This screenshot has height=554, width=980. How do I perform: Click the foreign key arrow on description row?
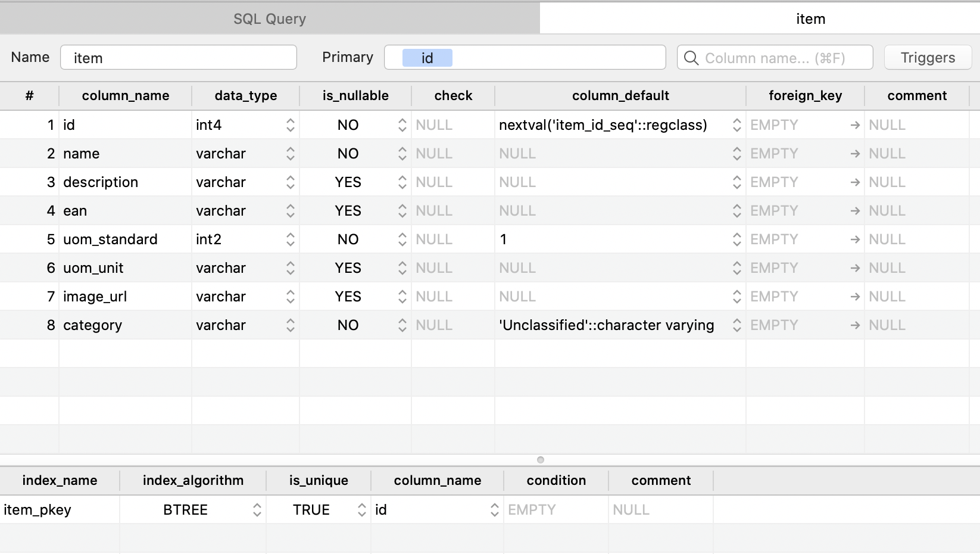coord(855,182)
